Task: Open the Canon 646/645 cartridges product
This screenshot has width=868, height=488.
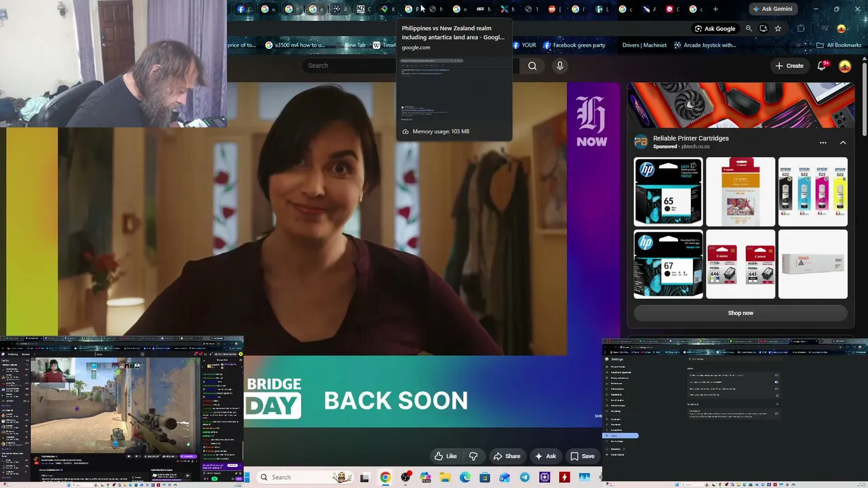Action: (741, 264)
